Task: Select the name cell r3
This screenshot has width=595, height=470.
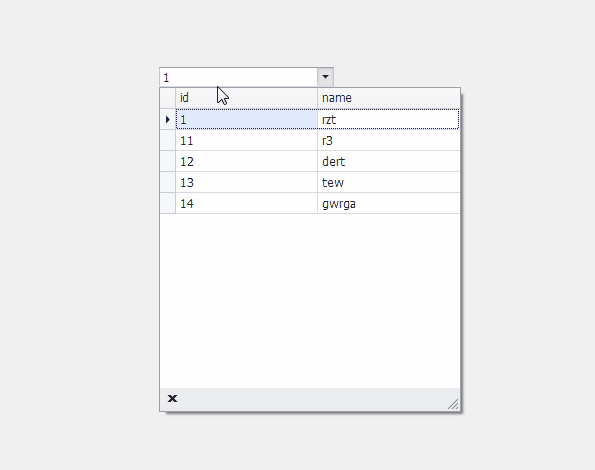Action: point(389,141)
